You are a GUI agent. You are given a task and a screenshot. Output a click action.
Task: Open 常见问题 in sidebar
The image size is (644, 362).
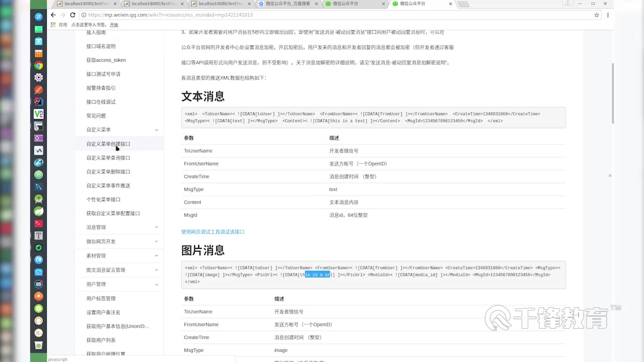click(x=96, y=116)
